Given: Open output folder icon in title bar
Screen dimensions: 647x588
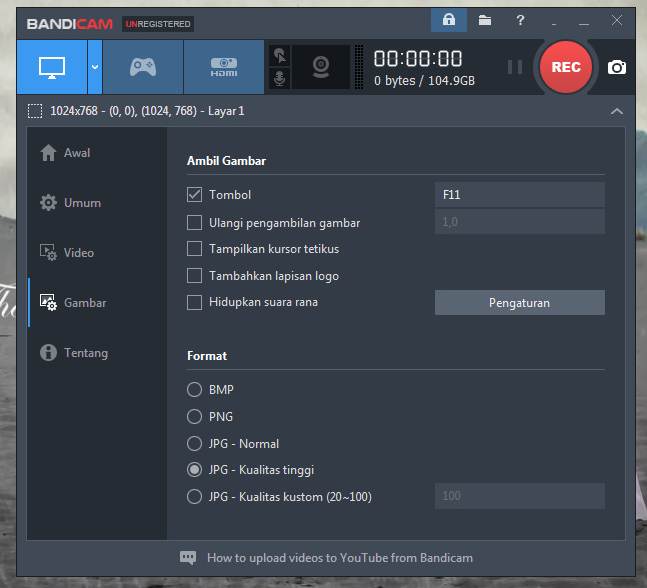Looking at the screenshot, I should click(485, 20).
